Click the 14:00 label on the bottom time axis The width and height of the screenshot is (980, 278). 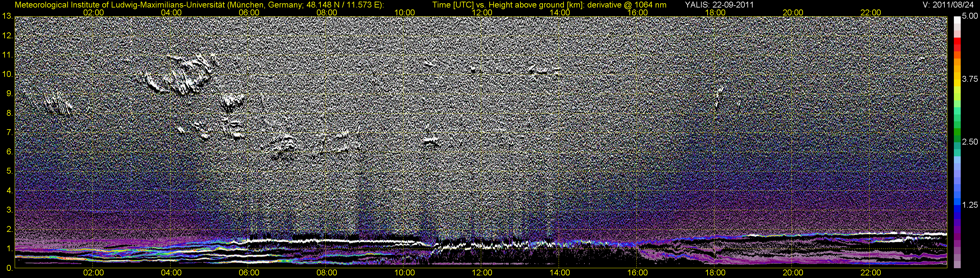click(x=560, y=273)
